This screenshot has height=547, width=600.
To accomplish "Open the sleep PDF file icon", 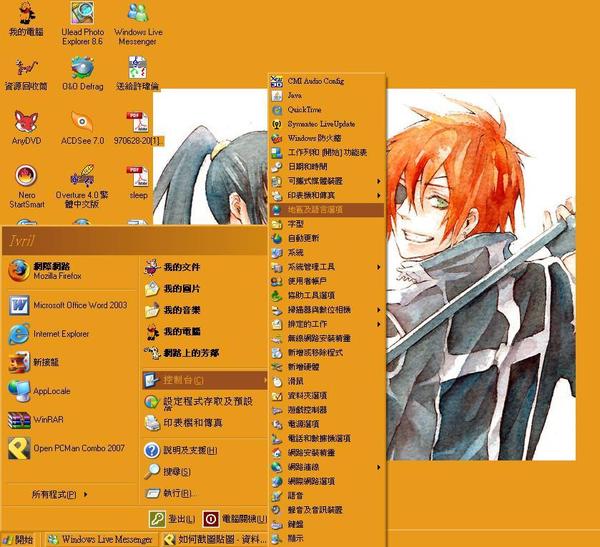I will [138, 183].
